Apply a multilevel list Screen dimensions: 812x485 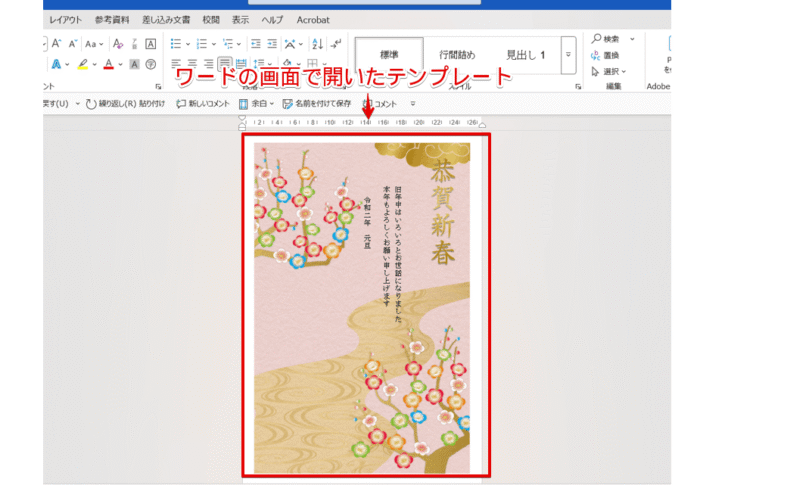pos(228,44)
